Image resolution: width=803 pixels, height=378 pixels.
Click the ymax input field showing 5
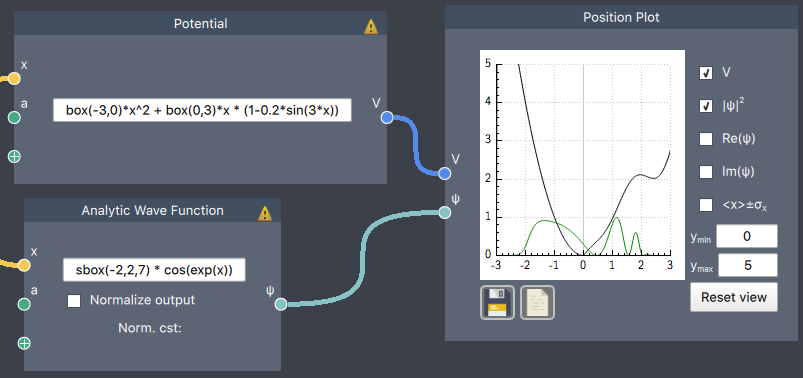(747, 265)
